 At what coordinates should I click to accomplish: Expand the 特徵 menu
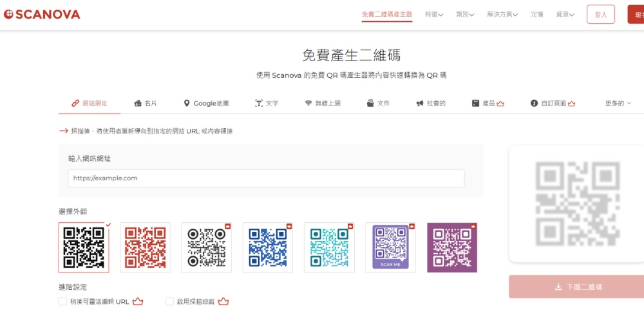point(433,14)
